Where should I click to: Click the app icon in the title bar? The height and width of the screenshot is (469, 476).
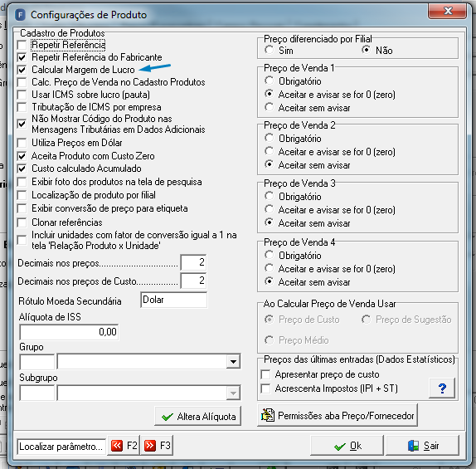point(21,15)
